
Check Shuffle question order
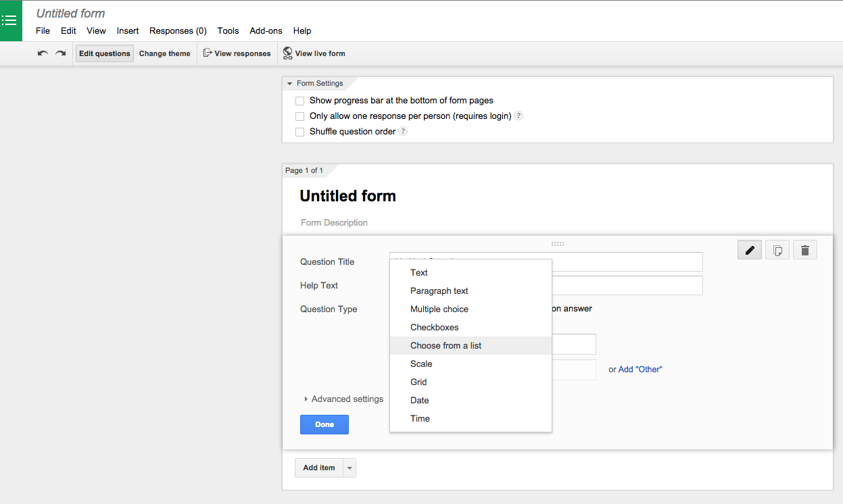coord(299,132)
